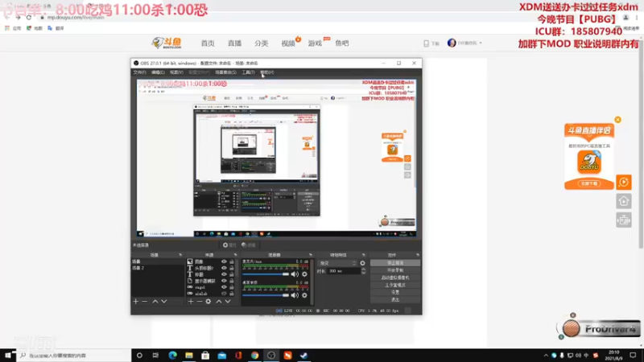
Task: Pop out the 来源 dock panel
Action: pyautogui.click(x=235, y=255)
